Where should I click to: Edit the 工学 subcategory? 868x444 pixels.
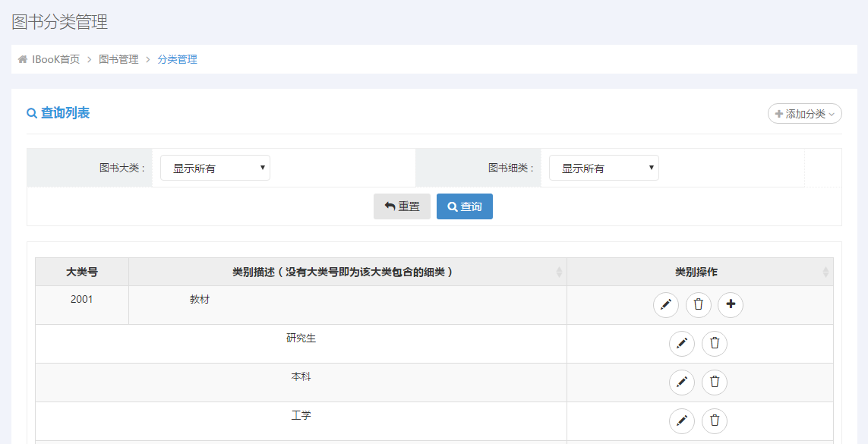(x=682, y=421)
